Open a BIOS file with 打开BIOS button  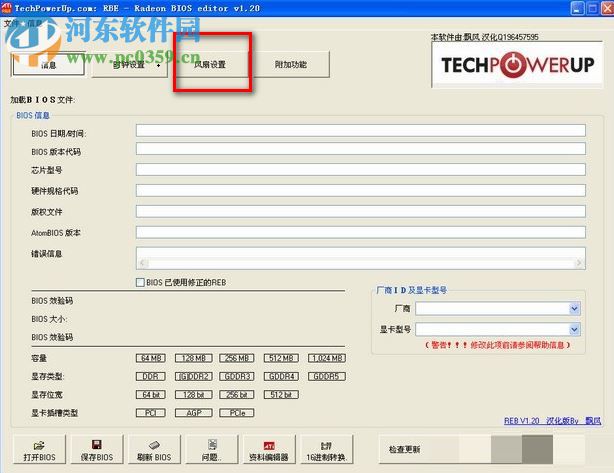click(x=39, y=450)
